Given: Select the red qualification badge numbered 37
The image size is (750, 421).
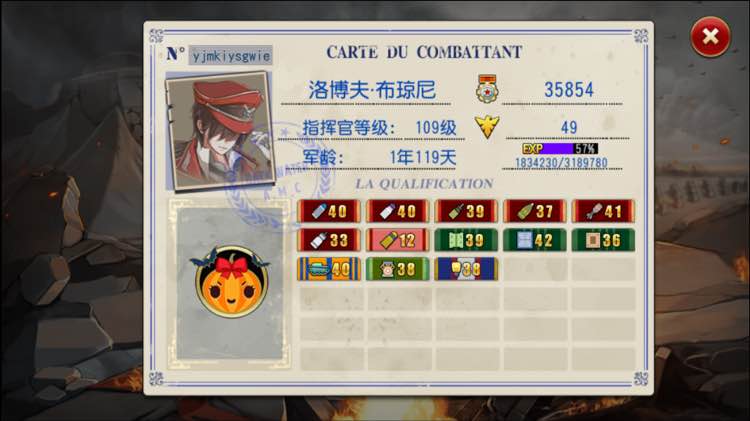Looking at the screenshot, I should point(535,211).
